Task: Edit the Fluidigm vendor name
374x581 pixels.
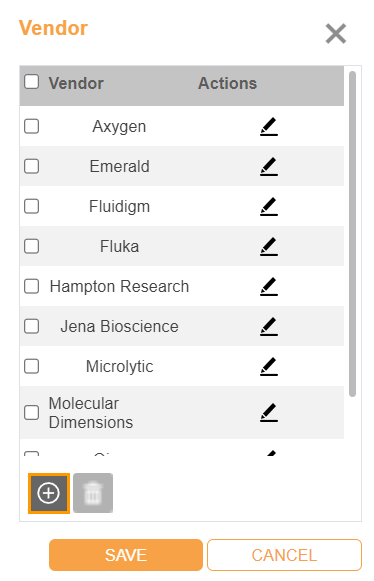Action: (x=269, y=206)
